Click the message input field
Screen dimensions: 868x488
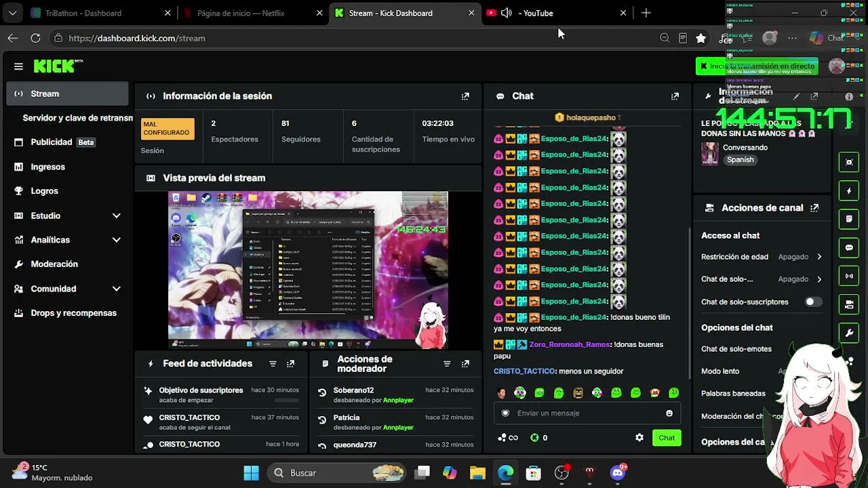587,413
